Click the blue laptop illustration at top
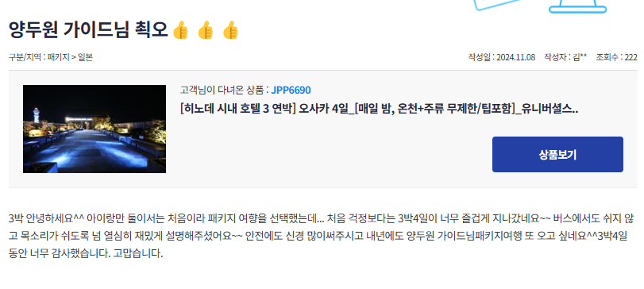The height and width of the screenshot is (289, 644). [578, 6]
